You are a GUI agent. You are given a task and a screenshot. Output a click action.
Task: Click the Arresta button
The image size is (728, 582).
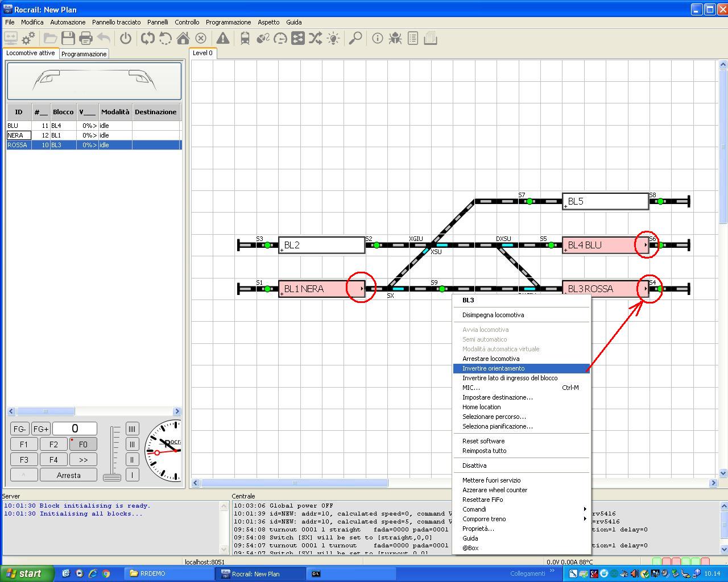coord(68,475)
